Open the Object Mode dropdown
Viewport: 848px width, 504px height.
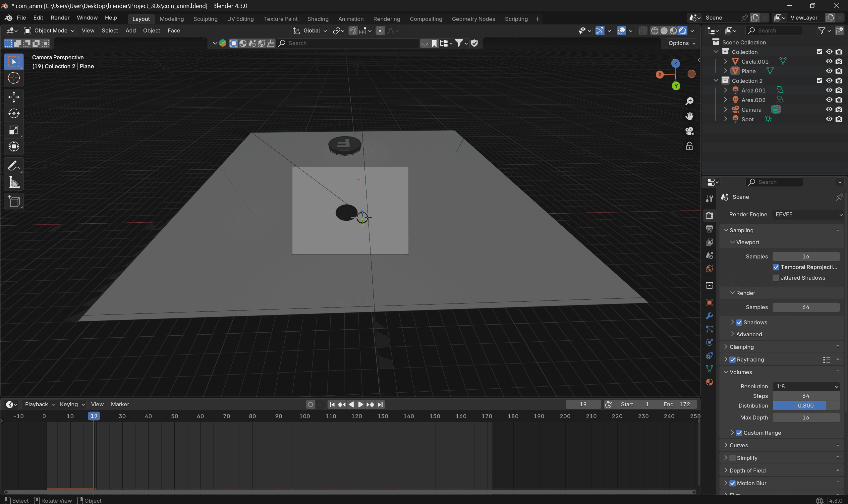50,30
